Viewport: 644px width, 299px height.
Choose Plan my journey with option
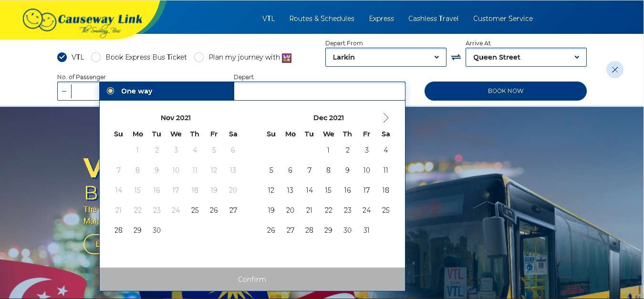tap(199, 57)
